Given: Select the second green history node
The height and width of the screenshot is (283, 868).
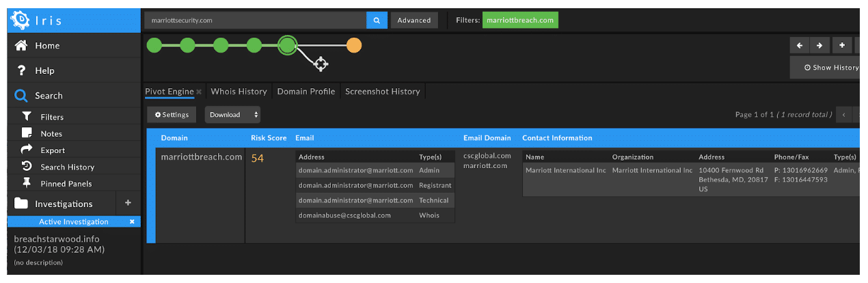Looking at the screenshot, I should point(187,46).
